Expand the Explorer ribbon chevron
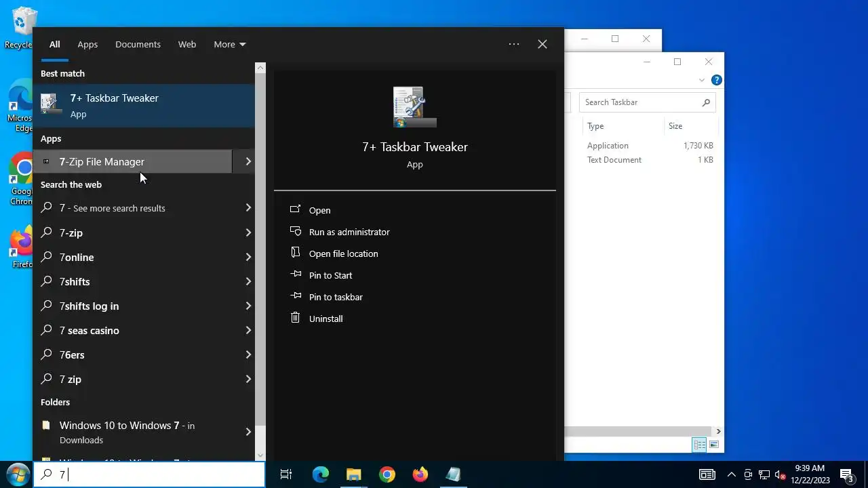868x488 pixels. 702,80
